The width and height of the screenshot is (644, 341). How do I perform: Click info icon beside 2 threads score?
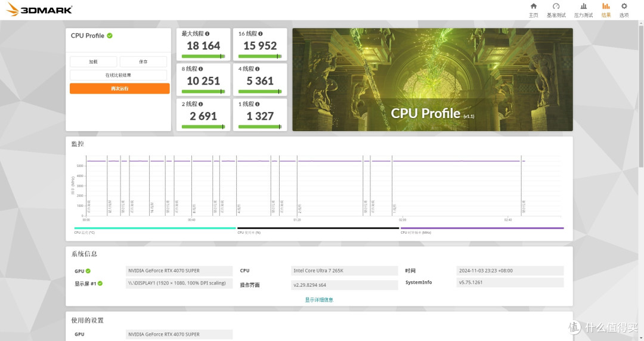click(x=200, y=104)
